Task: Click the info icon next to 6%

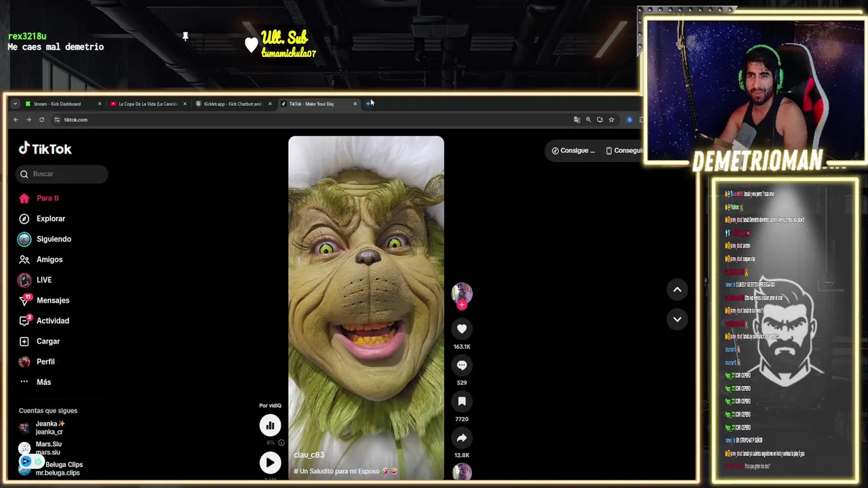Action: coord(281,443)
